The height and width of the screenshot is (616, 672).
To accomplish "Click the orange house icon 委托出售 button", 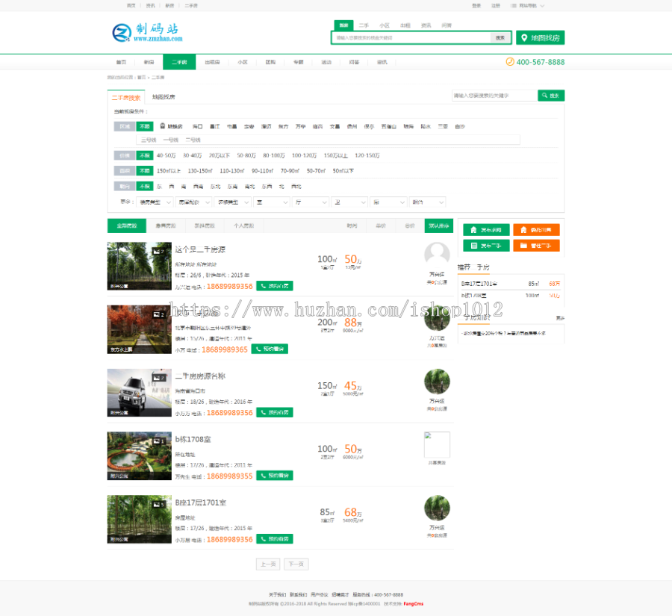I will pos(523,229).
